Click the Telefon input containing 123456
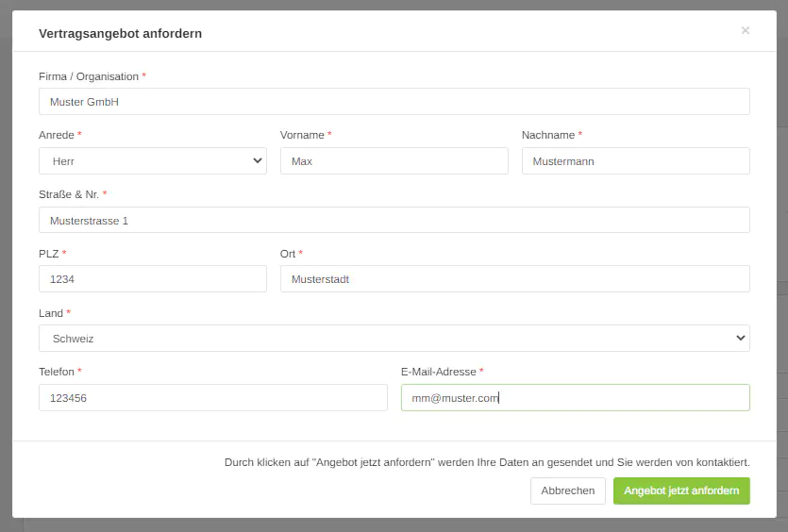This screenshot has width=788, height=532. coord(212,398)
